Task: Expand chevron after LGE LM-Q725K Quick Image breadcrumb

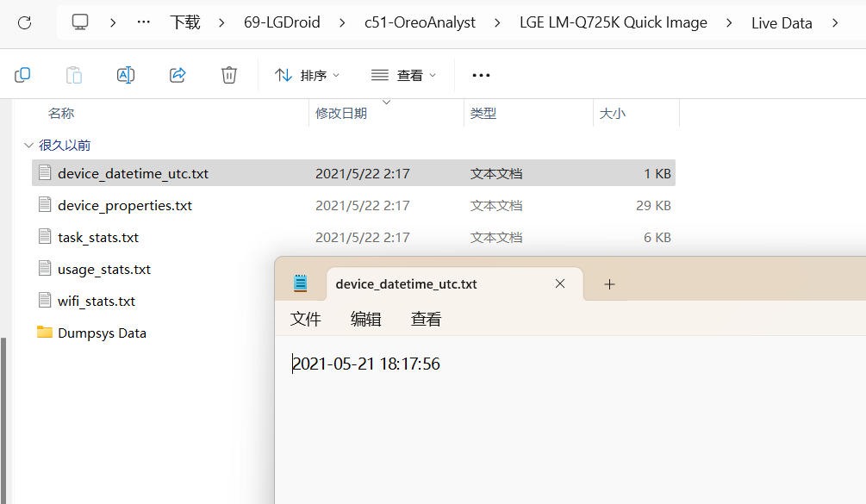Action: tap(729, 22)
